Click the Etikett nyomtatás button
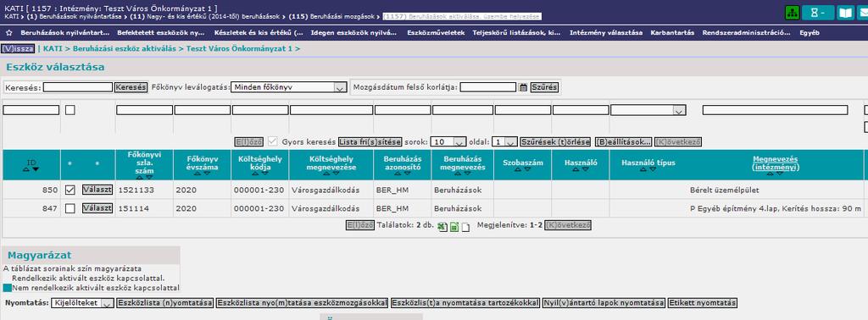 (x=703, y=303)
